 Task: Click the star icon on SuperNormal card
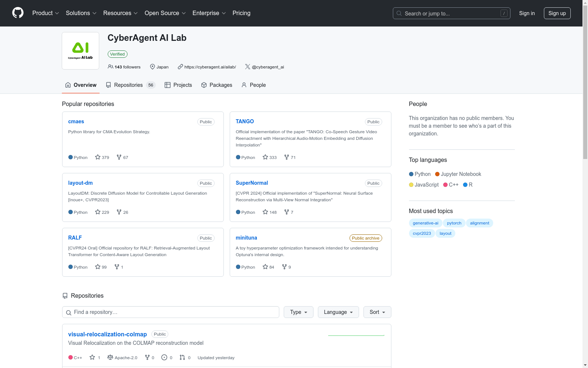point(265,212)
